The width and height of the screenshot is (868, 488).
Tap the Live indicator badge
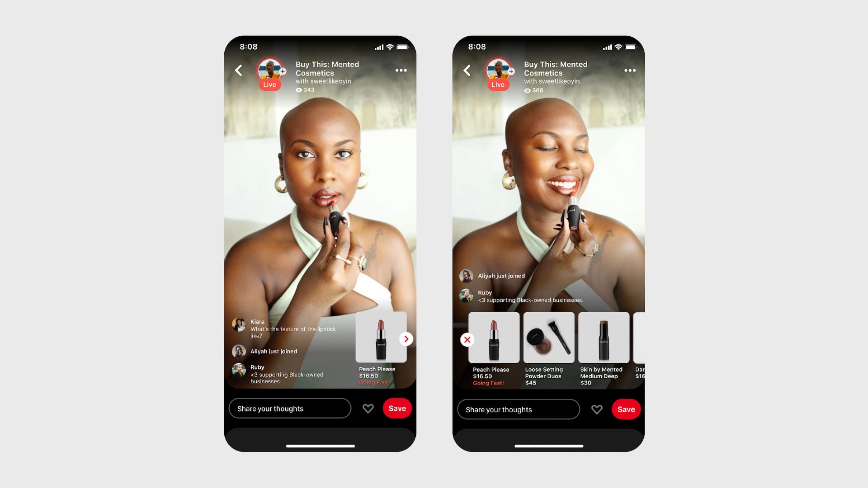point(269,84)
